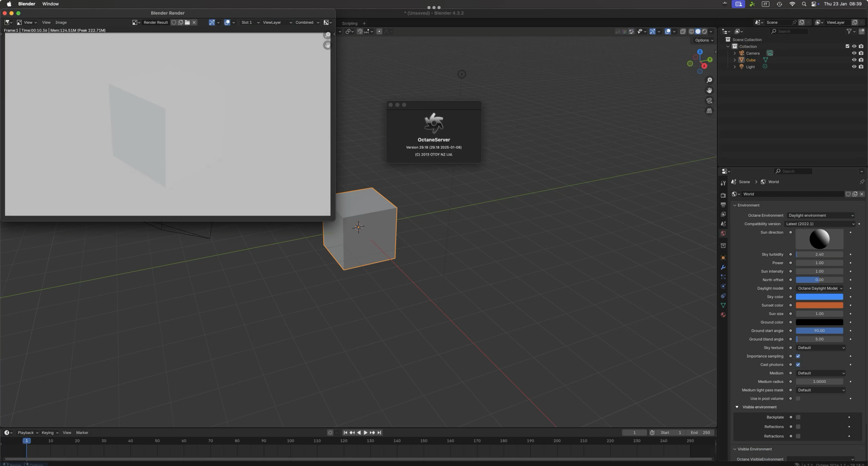The width and height of the screenshot is (868, 466).
Task: Click the Sky turbidity value field
Action: [819, 254]
